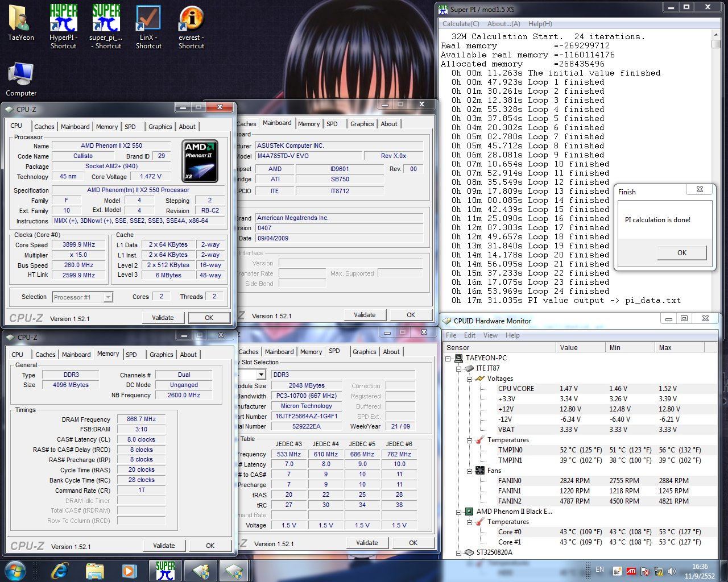The image size is (728, 582).
Task: Open the Action Center flag in the tray
Action: 645,571
